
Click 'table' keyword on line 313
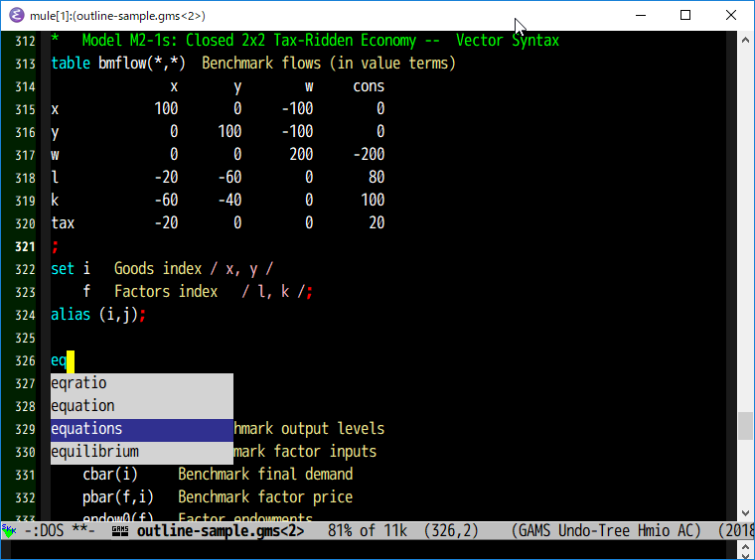point(71,63)
